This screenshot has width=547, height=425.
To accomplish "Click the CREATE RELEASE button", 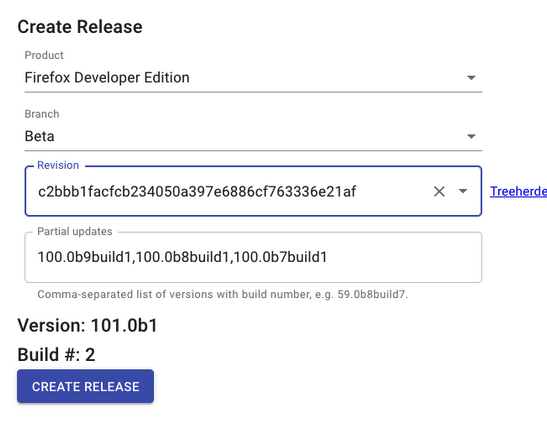I will click(x=85, y=386).
